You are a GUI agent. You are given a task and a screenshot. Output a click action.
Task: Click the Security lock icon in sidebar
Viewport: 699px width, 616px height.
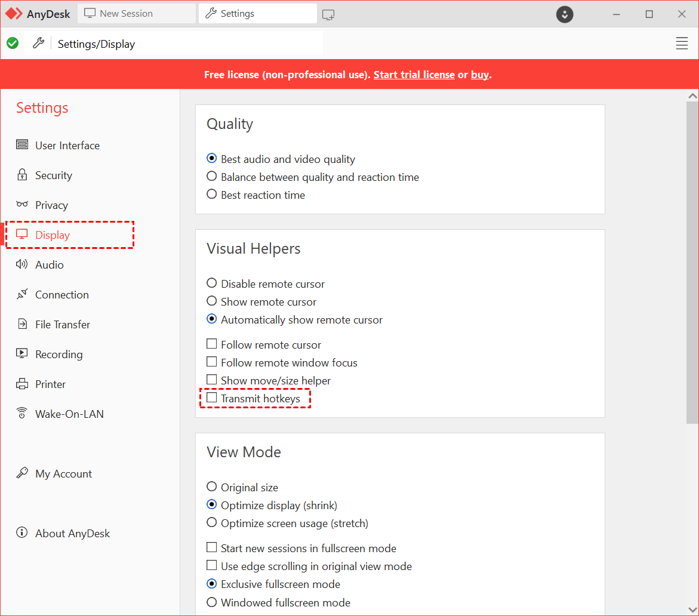[22, 175]
